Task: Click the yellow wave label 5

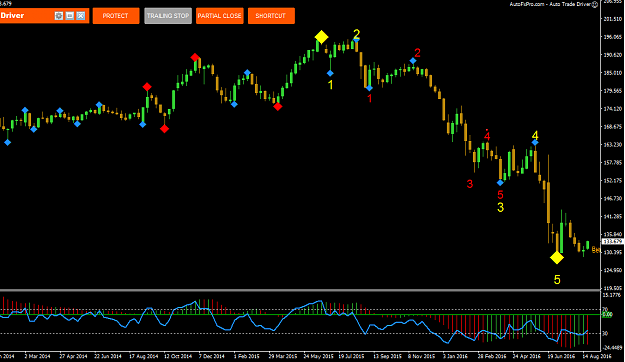Action: click(557, 280)
